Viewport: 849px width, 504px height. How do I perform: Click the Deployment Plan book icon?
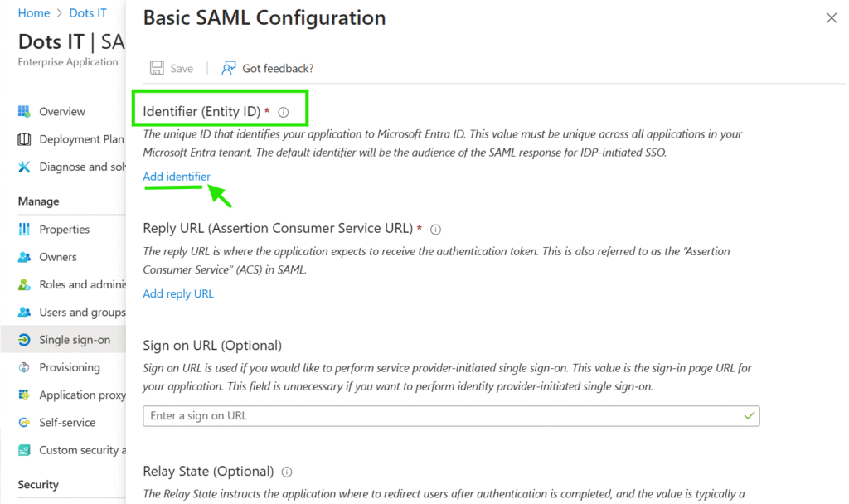pos(24,139)
